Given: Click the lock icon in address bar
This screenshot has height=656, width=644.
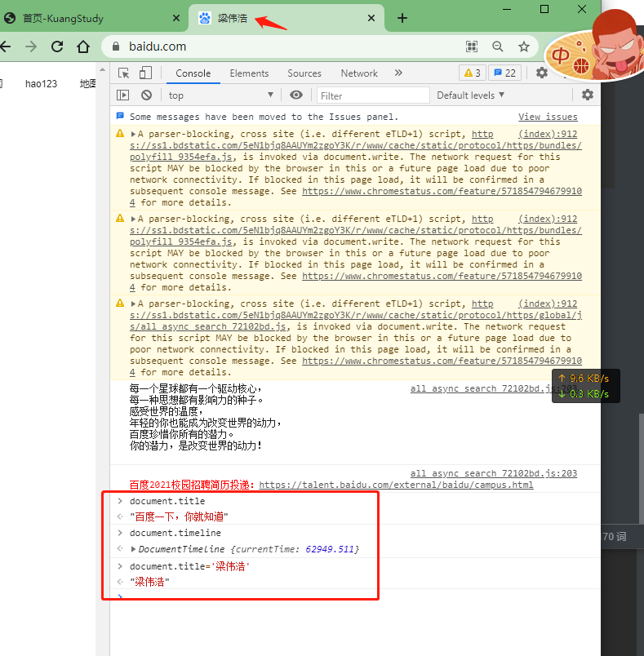Looking at the screenshot, I should (116, 47).
